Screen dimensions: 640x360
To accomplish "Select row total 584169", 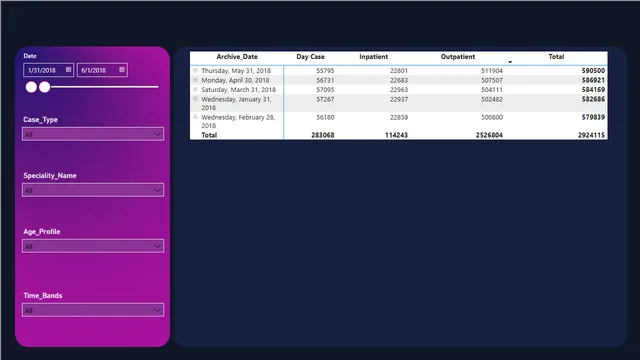I will tap(593, 89).
